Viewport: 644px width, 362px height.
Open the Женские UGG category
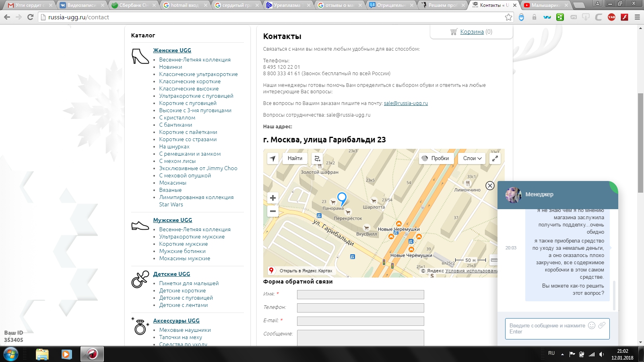pos(172,50)
